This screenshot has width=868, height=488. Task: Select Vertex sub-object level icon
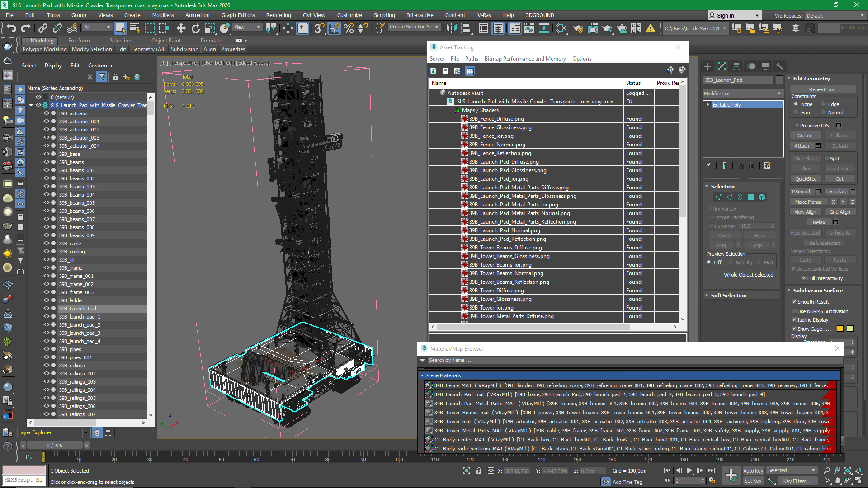[718, 197]
